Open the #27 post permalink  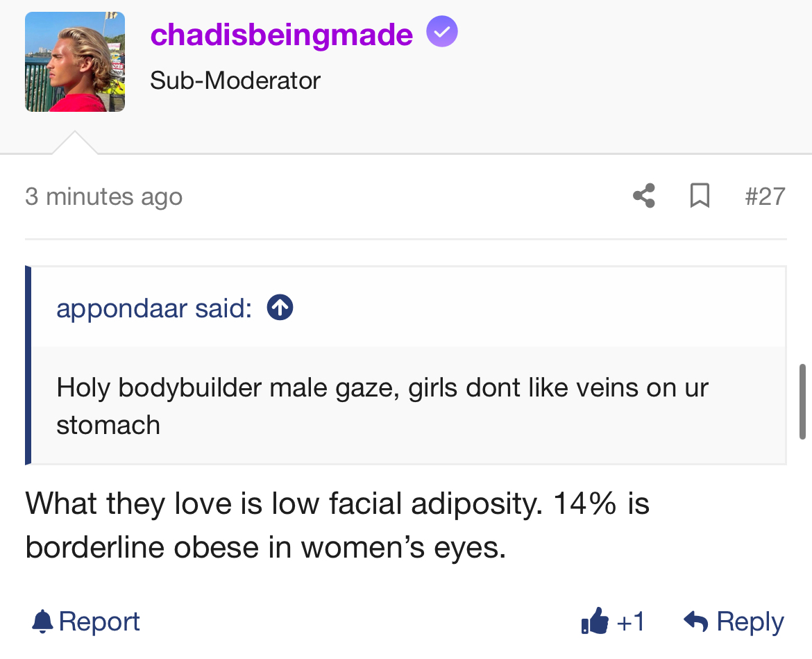[x=765, y=197]
